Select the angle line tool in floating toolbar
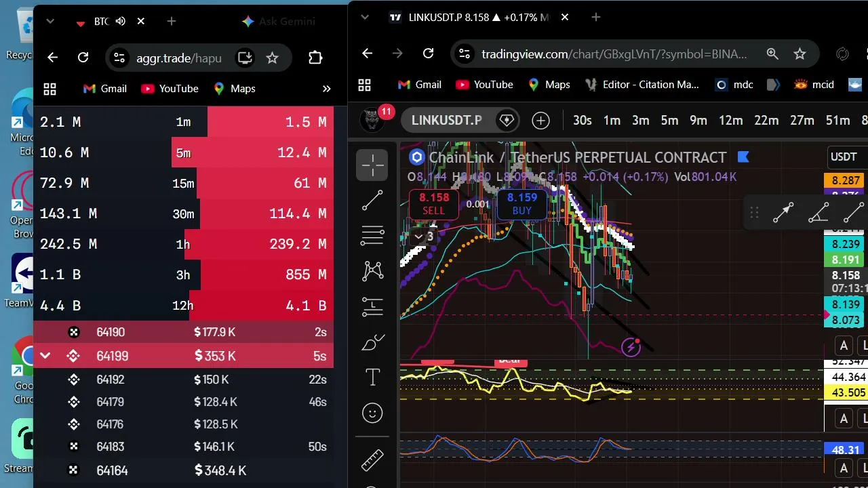The height and width of the screenshot is (488, 868). (x=818, y=213)
